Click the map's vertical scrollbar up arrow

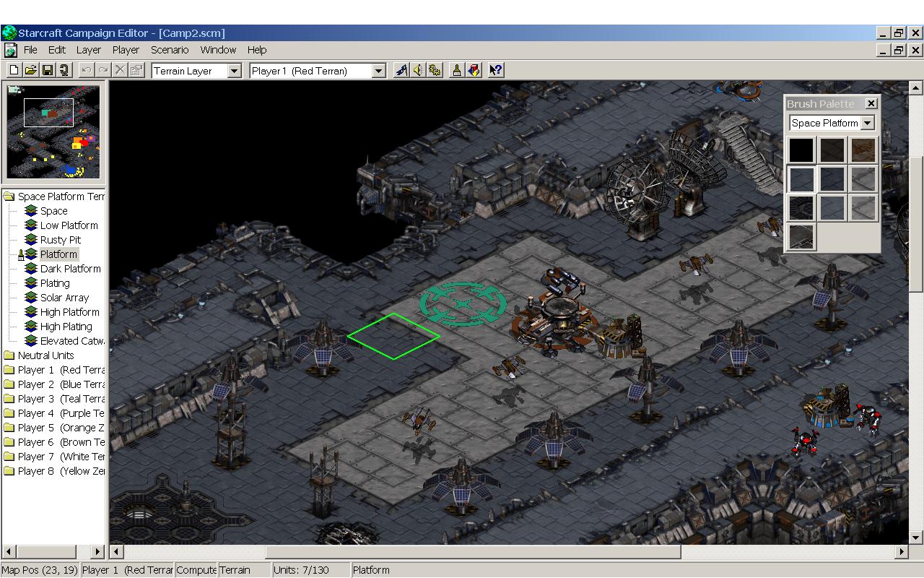(915, 87)
